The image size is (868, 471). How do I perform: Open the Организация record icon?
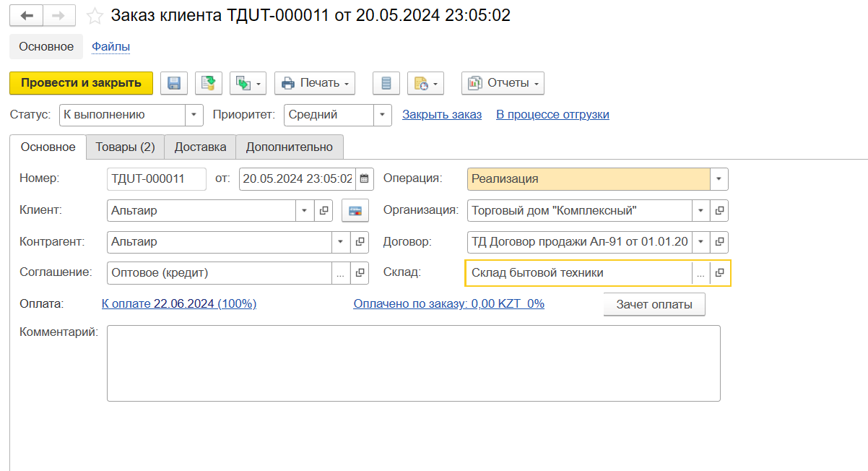pos(719,211)
